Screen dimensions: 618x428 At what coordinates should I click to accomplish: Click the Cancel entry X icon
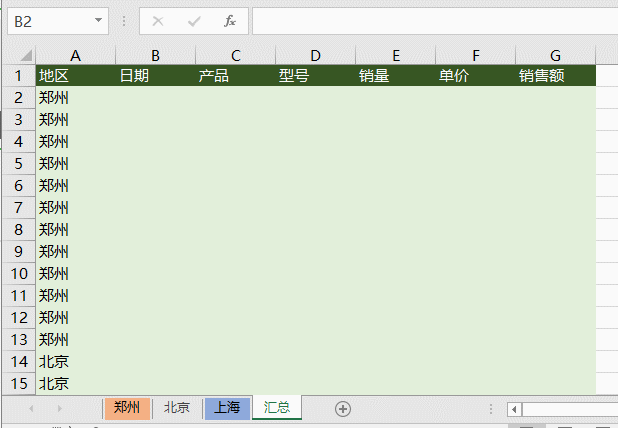[x=157, y=21]
